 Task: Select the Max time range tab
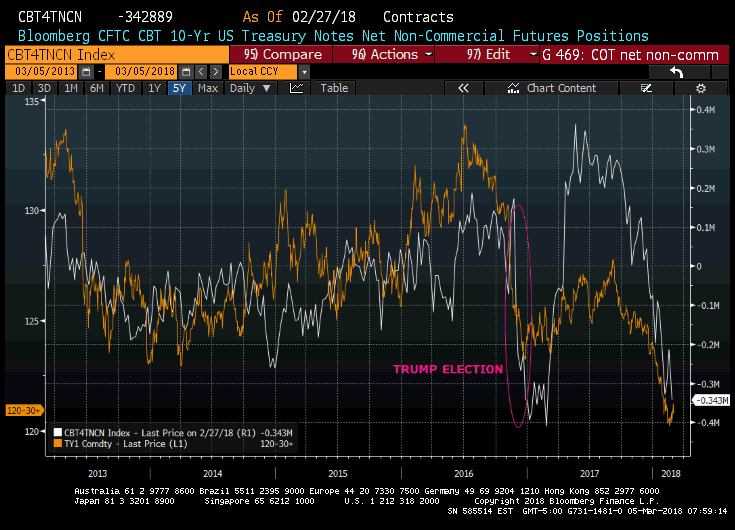coord(208,88)
